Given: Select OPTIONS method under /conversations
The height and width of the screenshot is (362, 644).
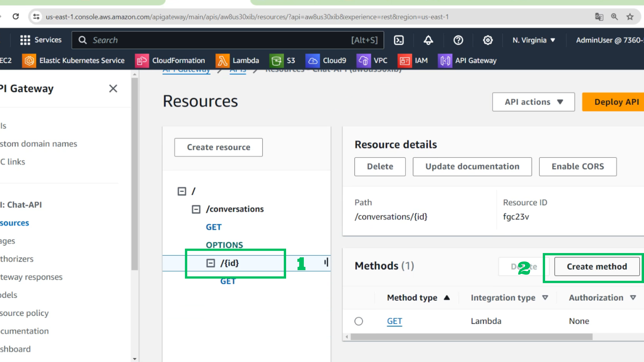Looking at the screenshot, I should tap(224, 245).
